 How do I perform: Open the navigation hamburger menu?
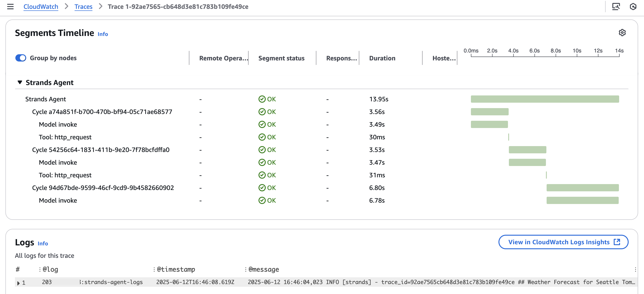pyautogui.click(x=10, y=7)
